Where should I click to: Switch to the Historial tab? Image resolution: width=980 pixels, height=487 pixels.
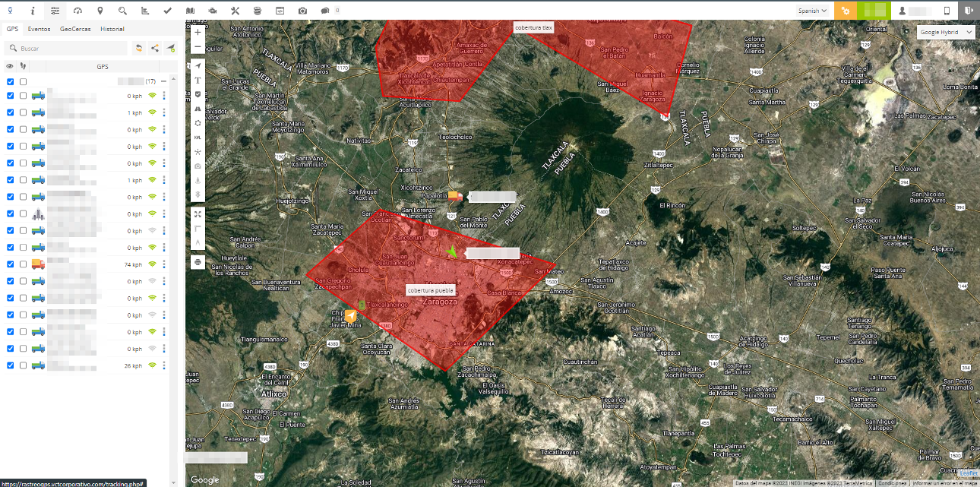pos(112,29)
